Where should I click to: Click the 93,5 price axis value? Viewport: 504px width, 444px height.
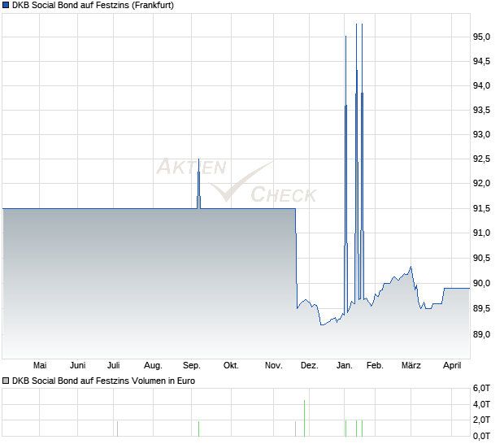[x=481, y=110]
